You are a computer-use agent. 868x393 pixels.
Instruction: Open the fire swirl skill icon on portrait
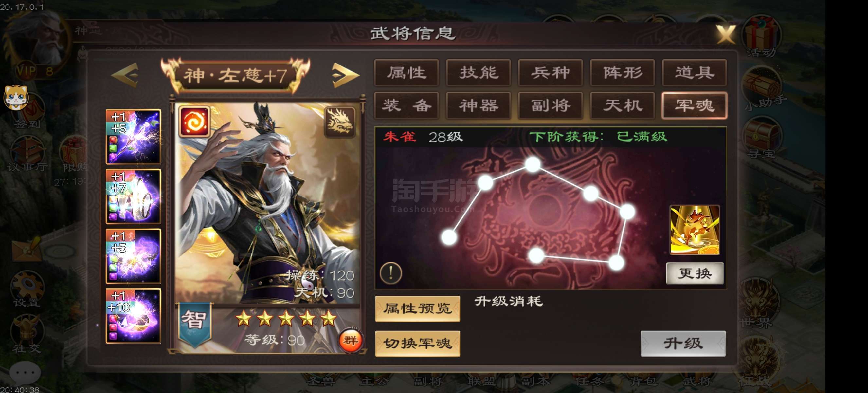pyautogui.click(x=194, y=122)
